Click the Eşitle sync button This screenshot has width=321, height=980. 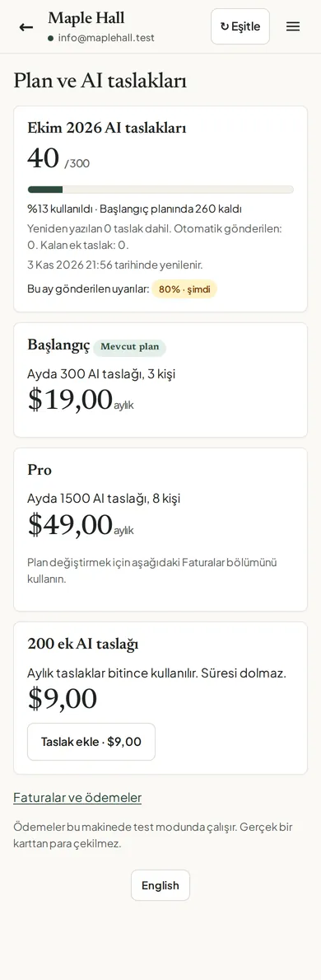[x=240, y=26]
